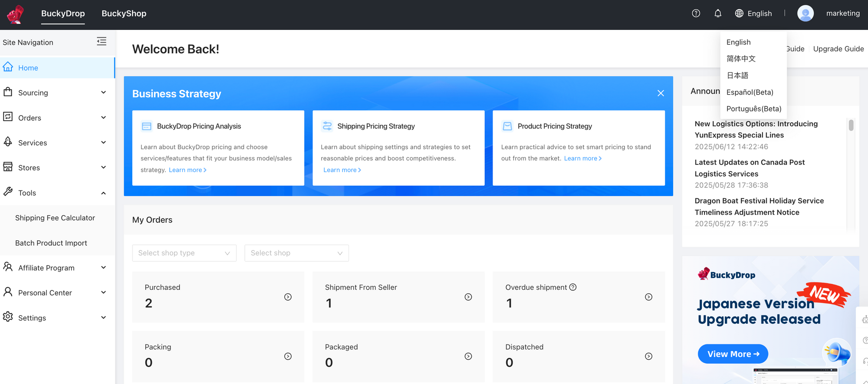Image resolution: width=868 pixels, height=384 pixels.
Task: Open the user avatar icon
Action: coord(806,13)
